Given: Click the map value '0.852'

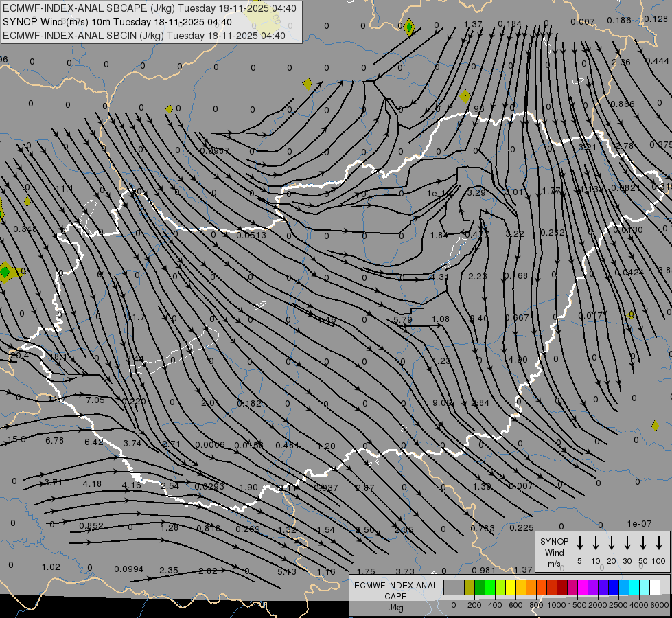Looking at the screenshot, I should [91, 525].
